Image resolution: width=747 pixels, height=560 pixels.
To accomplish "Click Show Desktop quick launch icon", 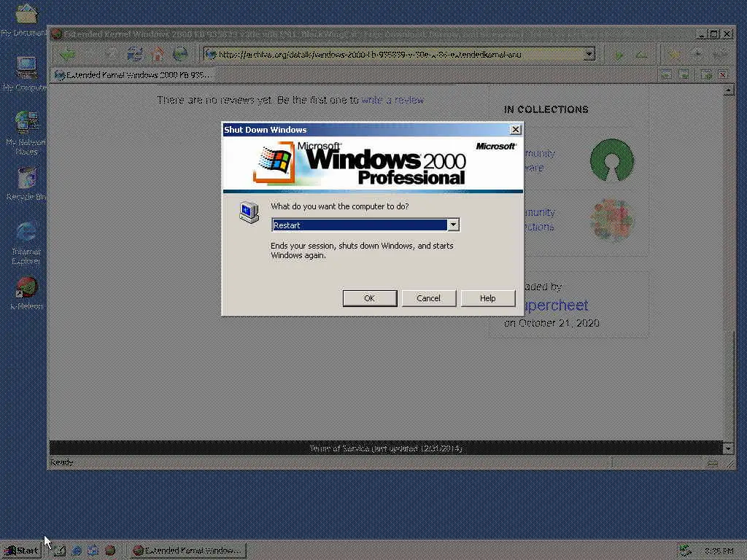I will coord(60,551).
